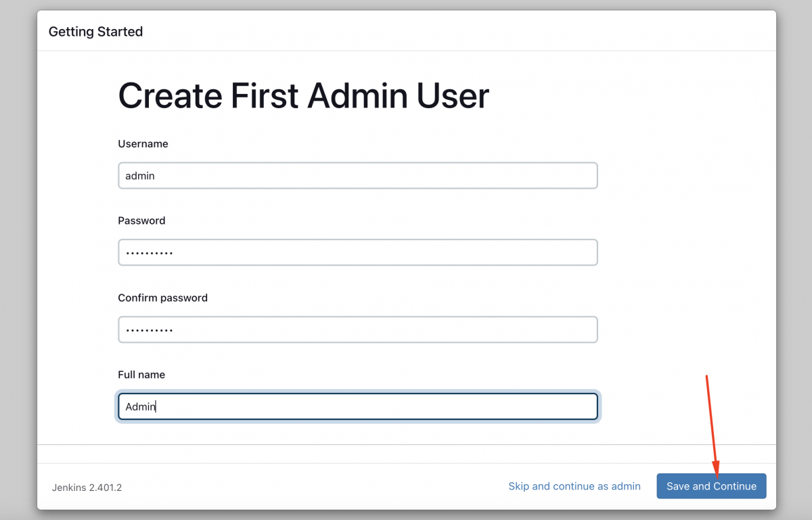Image resolution: width=812 pixels, height=520 pixels.
Task: Click the Create First Admin User heading
Action: 303,95
